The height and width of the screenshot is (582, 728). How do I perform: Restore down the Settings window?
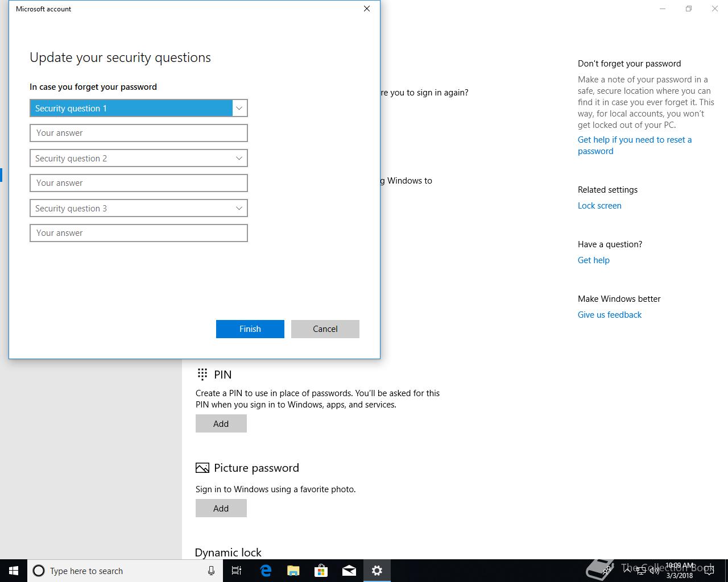pyautogui.click(x=689, y=9)
